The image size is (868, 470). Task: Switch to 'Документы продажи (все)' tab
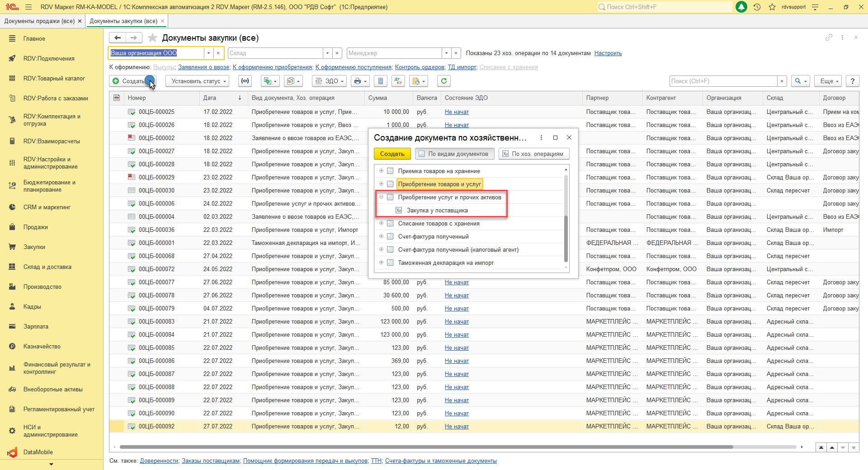tap(39, 21)
